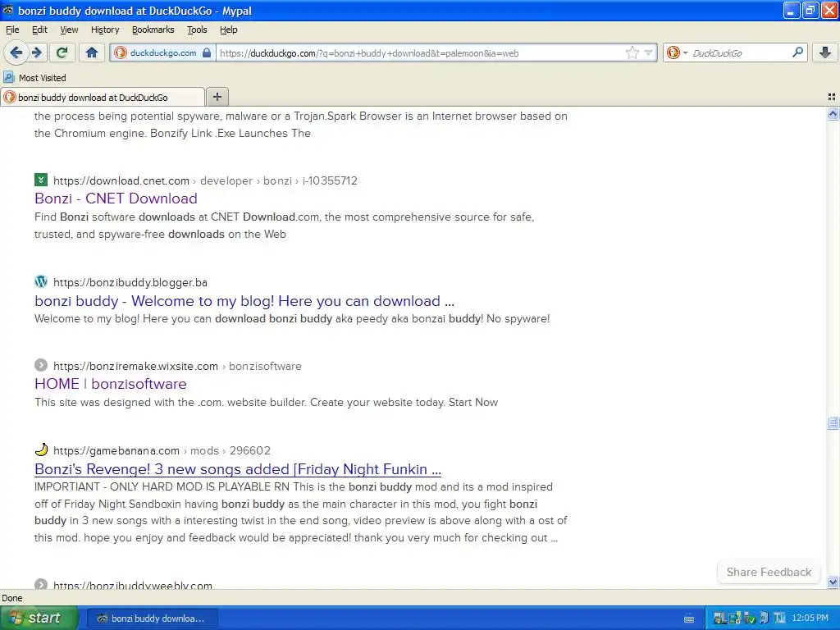The image size is (840, 630).
Task: Click the gamebanana.com URL text
Action: 116,450
